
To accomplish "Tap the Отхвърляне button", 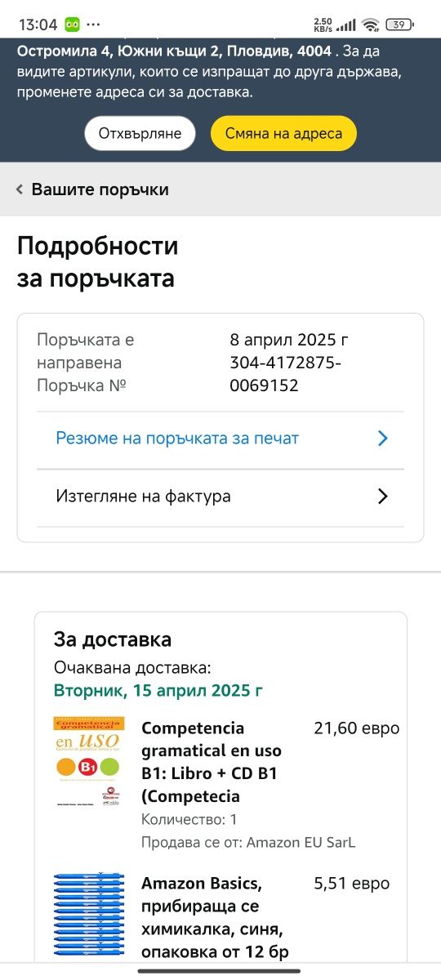I will pyautogui.click(x=140, y=133).
